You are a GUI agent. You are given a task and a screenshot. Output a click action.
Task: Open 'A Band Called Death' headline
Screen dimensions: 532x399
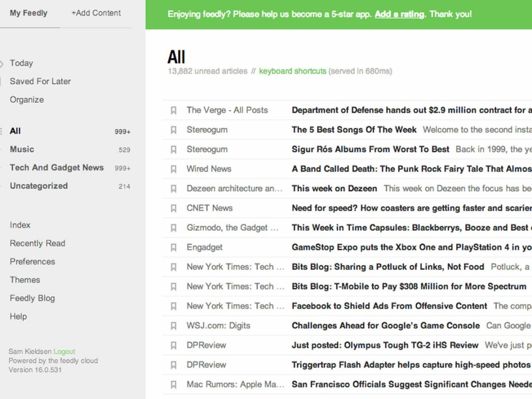click(x=411, y=169)
